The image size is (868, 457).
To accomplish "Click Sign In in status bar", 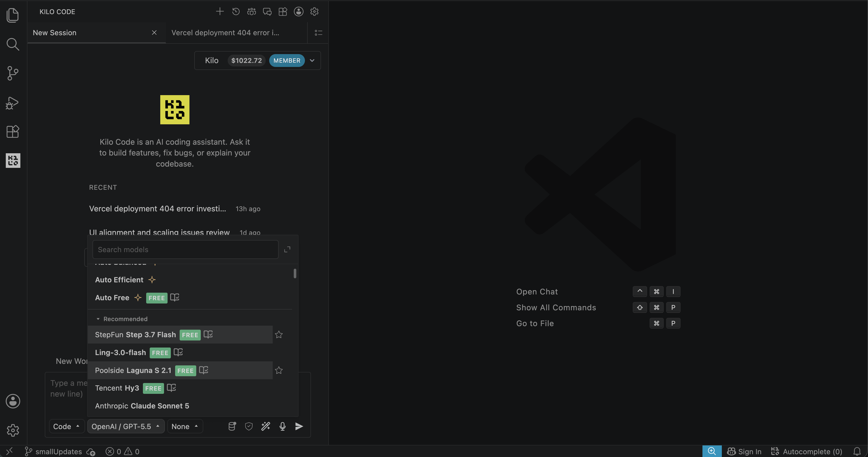I will tap(744, 451).
